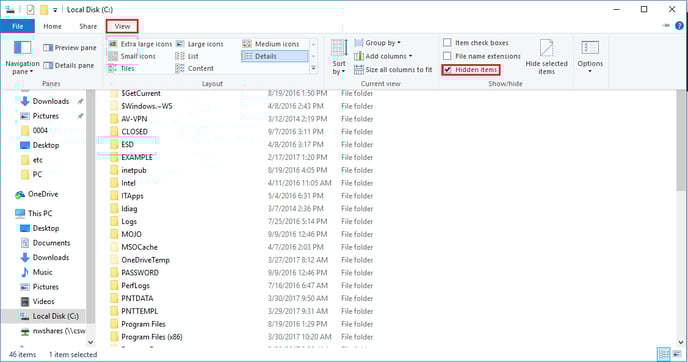This screenshot has width=688, height=362.
Task: Choose Details layout view
Action: point(275,56)
